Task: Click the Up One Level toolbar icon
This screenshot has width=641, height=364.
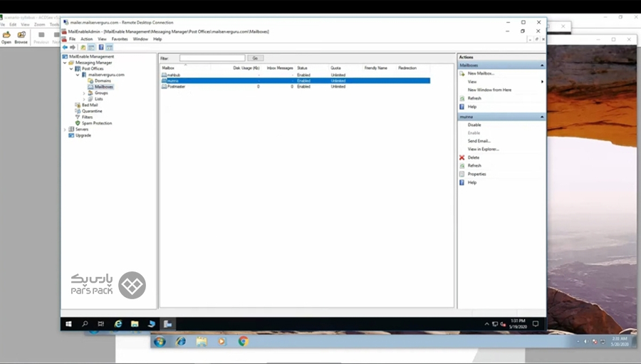Action: click(83, 48)
